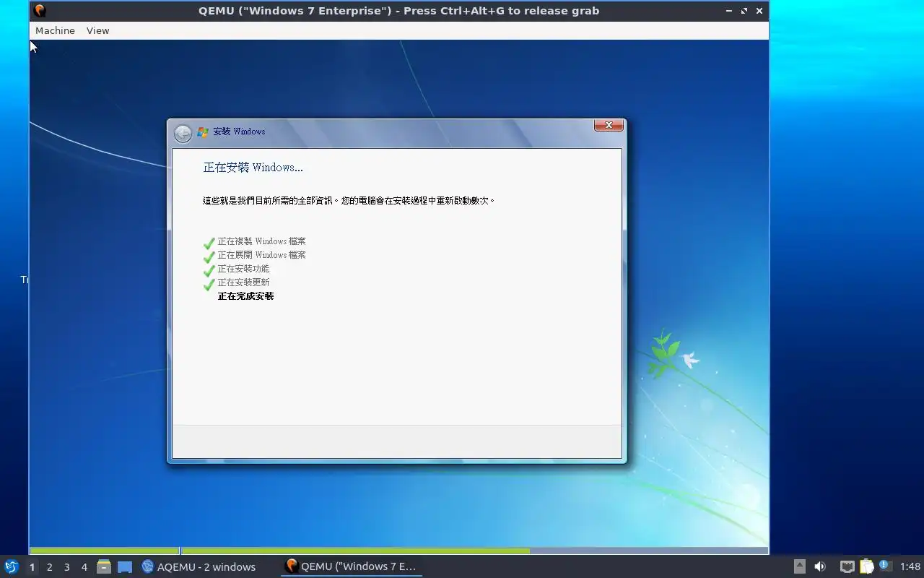This screenshot has height=578, width=924.
Task: Click the '安裝 Windows' dialog title
Action: tap(239, 131)
